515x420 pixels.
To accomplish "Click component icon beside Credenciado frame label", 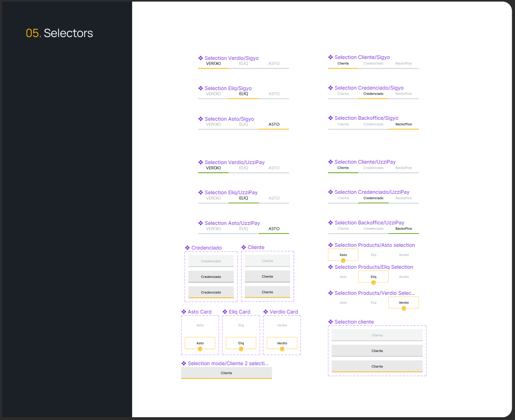I will pyautogui.click(x=187, y=248).
